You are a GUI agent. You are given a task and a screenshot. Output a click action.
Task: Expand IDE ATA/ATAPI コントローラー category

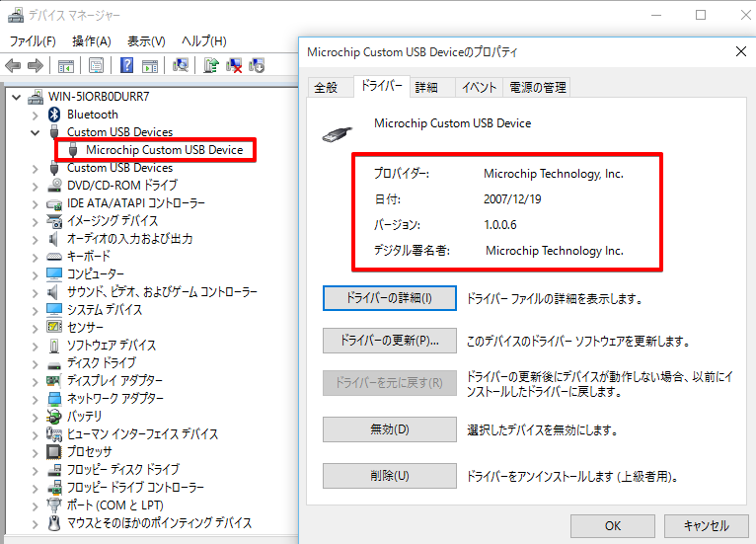tap(35, 203)
